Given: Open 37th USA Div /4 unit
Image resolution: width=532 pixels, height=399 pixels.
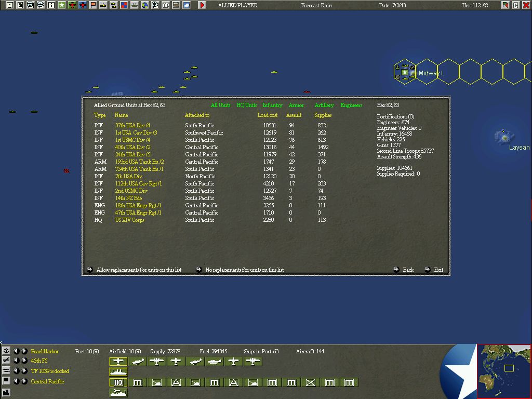Looking at the screenshot, I should click(132, 125).
